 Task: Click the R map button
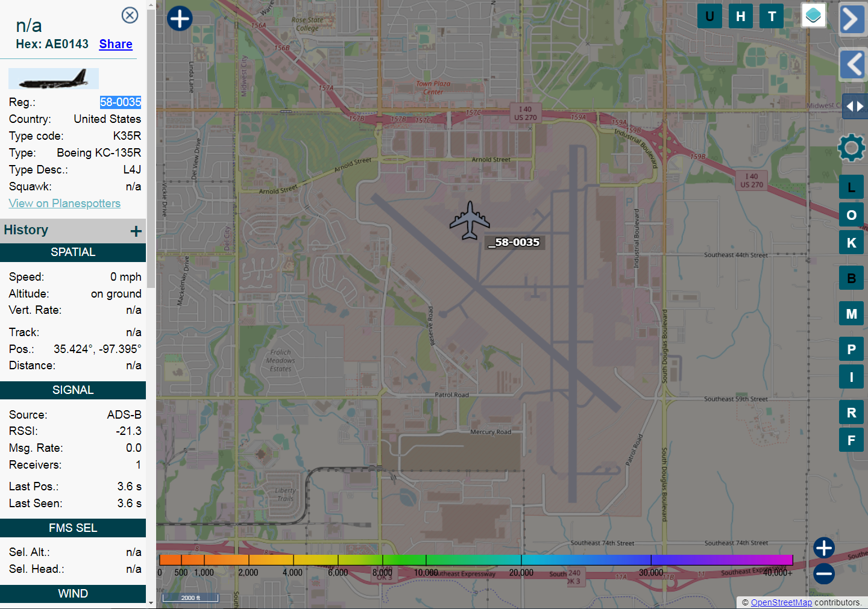(851, 413)
